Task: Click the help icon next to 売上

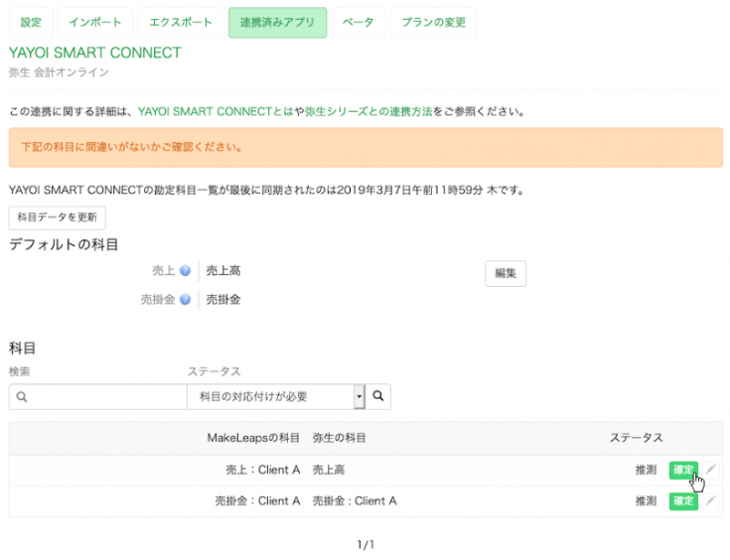Action: click(x=186, y=271)
